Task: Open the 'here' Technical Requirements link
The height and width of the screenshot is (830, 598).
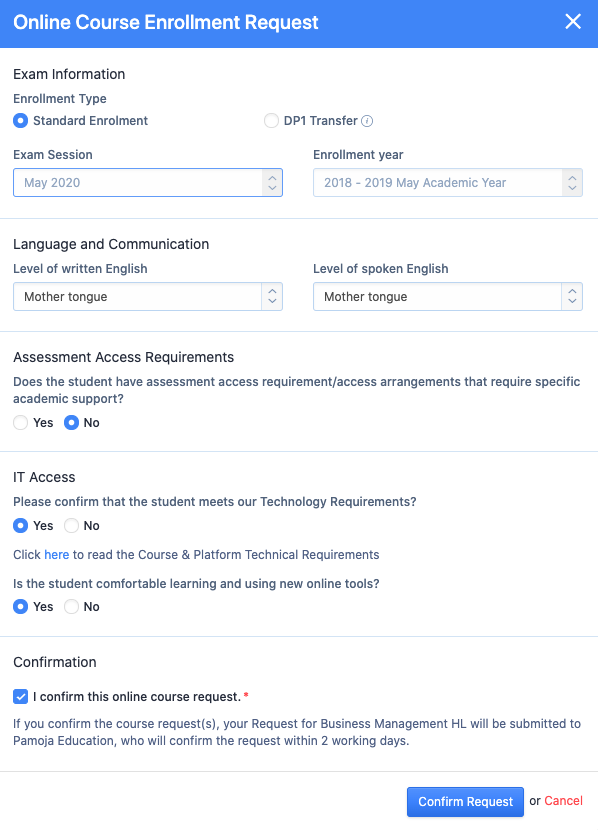Action: coord(57,555)
